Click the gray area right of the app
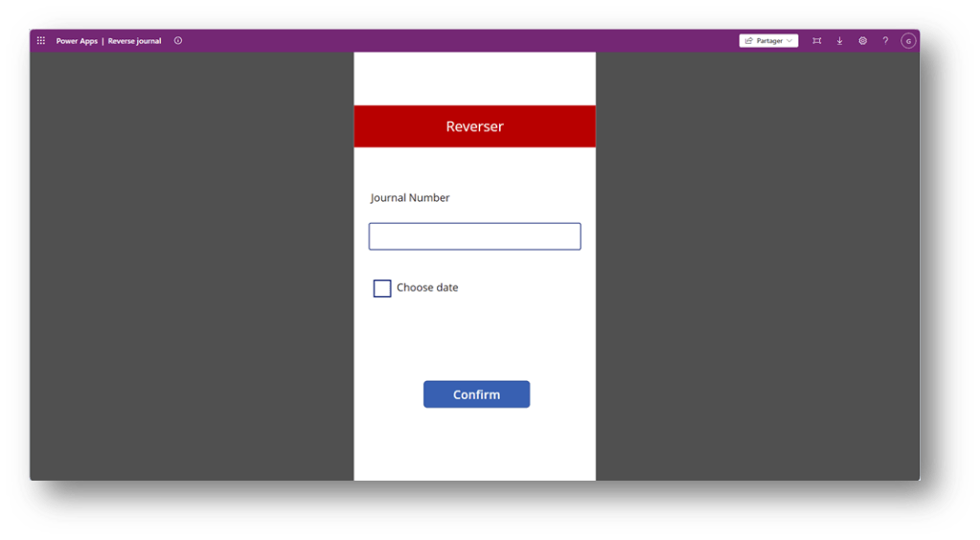 tap(757, 268)
